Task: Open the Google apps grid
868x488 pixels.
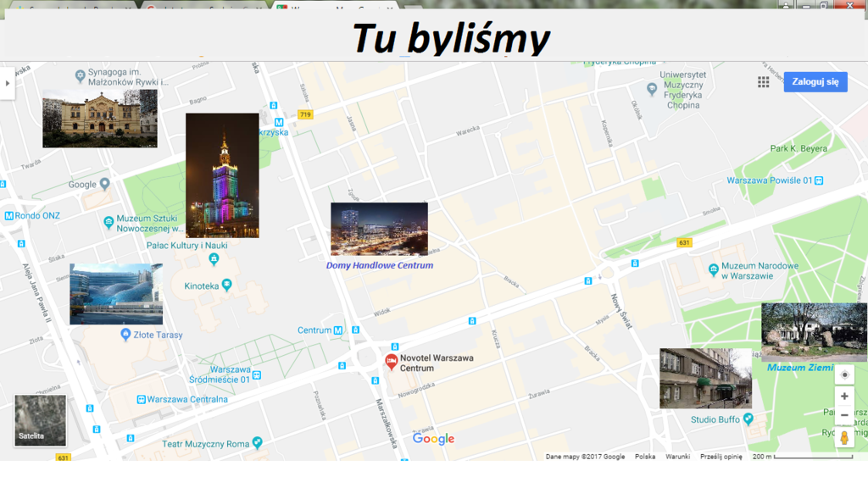Action: [x=764, y=82]
